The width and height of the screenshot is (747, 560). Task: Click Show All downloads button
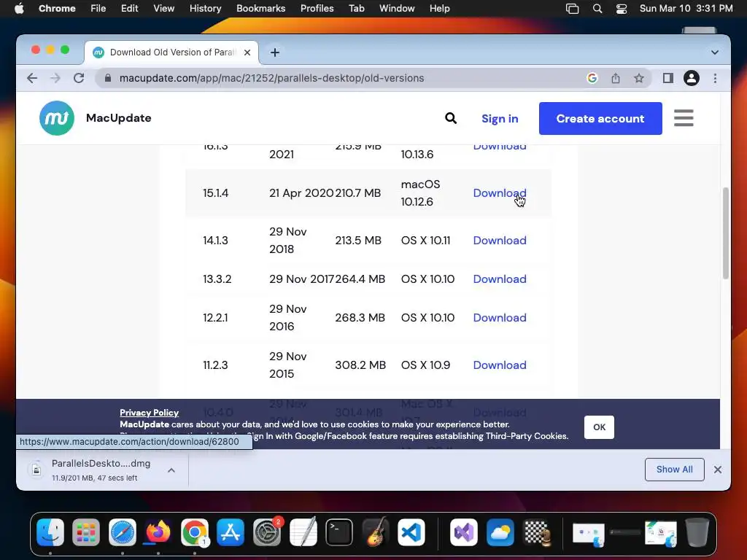[x=675, y=470]
